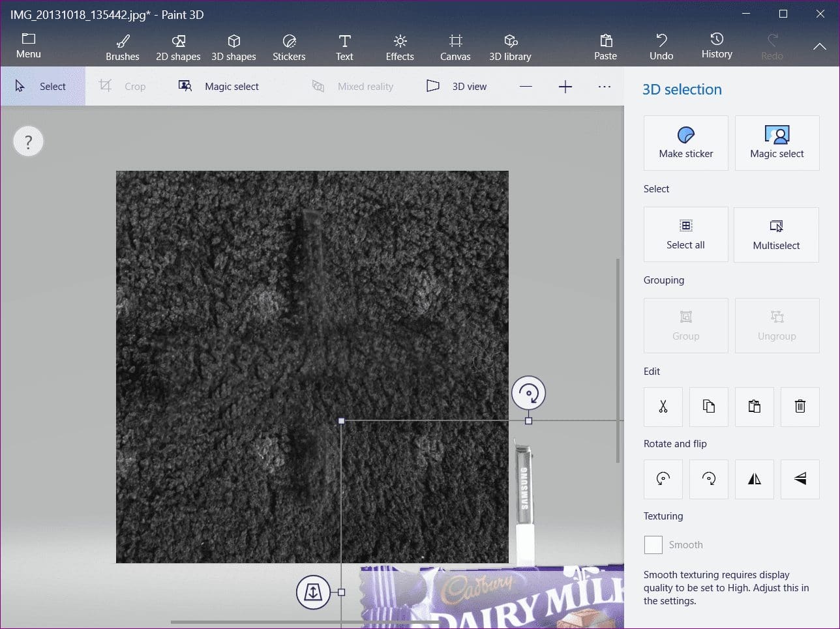Flip vertical icon

pos(800,479)
